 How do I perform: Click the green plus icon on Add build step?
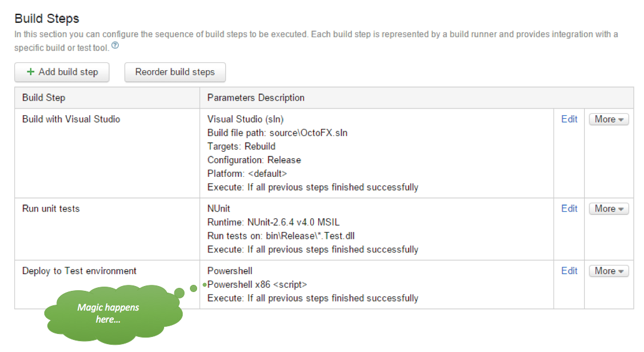point(31,72)
